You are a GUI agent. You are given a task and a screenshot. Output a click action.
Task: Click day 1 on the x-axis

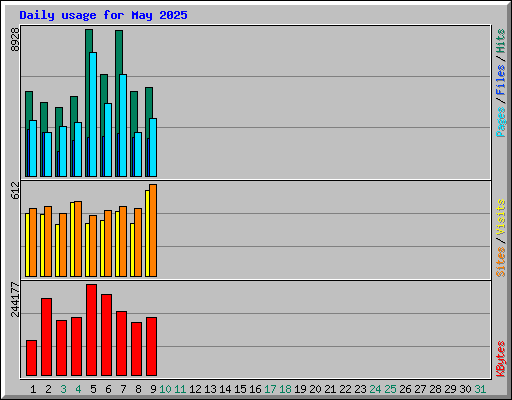coord(33,389)
